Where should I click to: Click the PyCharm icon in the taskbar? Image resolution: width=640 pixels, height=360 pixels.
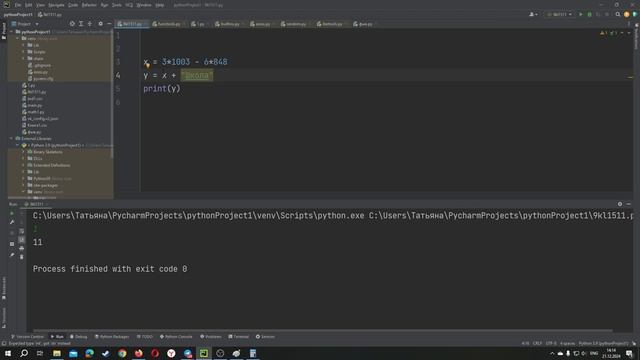(x=204, y=353)
